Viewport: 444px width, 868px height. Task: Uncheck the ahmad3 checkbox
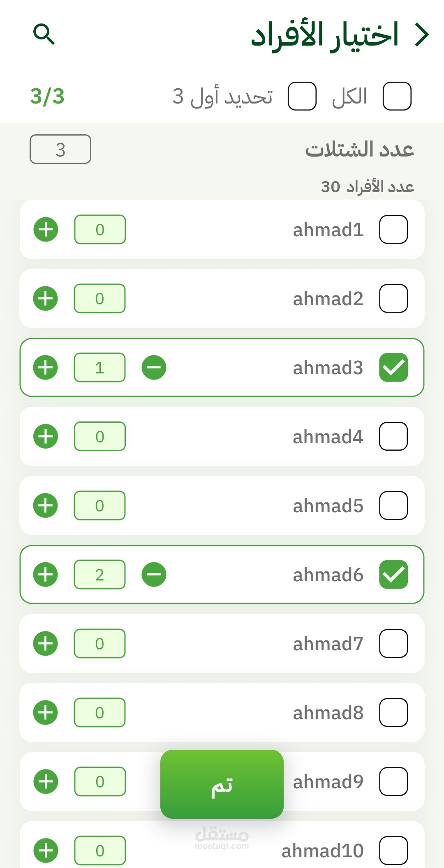393,367
